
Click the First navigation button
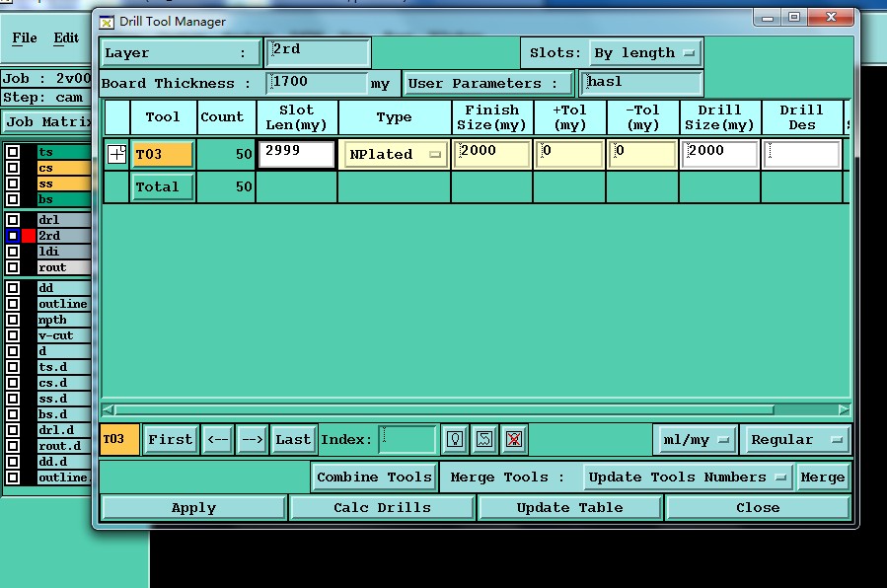point(171,440)
